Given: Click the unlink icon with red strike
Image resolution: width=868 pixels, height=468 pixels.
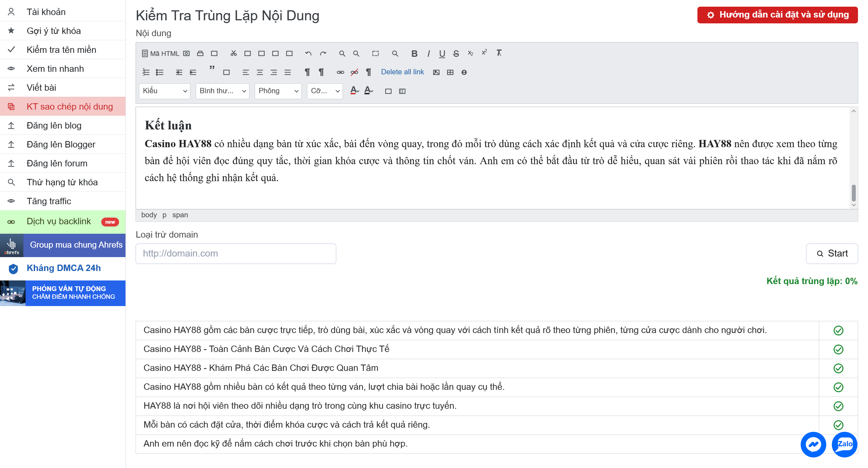Looking at the screenshot, I should coord(354,72).
